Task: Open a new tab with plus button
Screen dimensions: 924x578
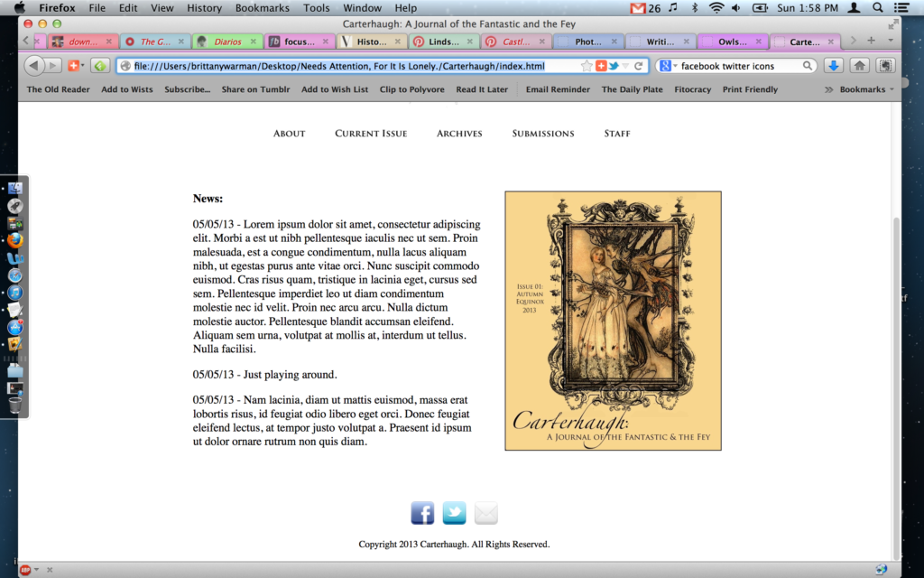Action: (871, 40)
